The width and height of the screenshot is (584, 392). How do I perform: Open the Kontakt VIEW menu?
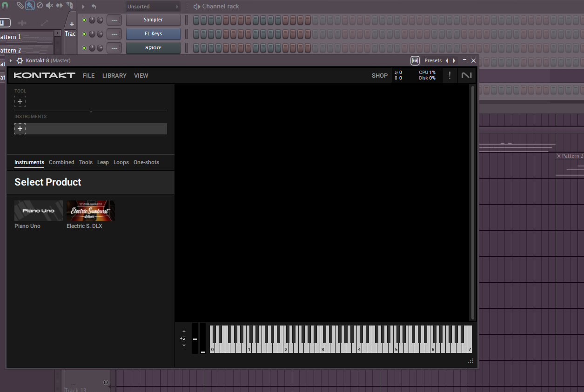pos(141,75)
